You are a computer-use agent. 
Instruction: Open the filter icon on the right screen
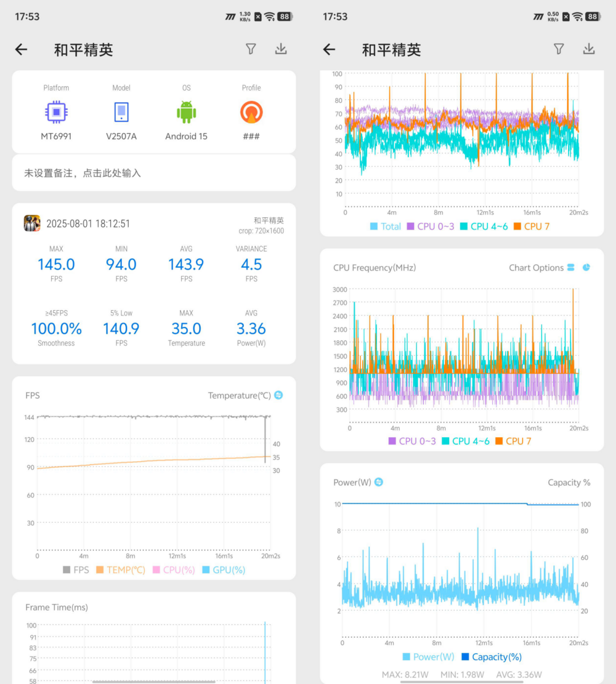(559, 49)
